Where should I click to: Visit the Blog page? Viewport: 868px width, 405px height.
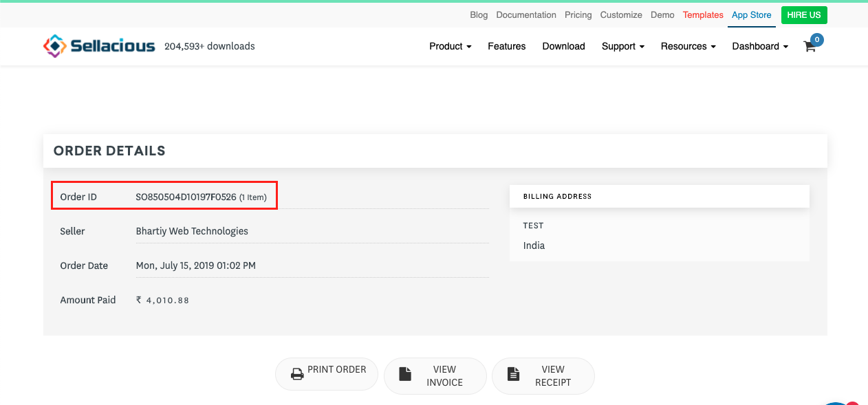pos(479,14)
